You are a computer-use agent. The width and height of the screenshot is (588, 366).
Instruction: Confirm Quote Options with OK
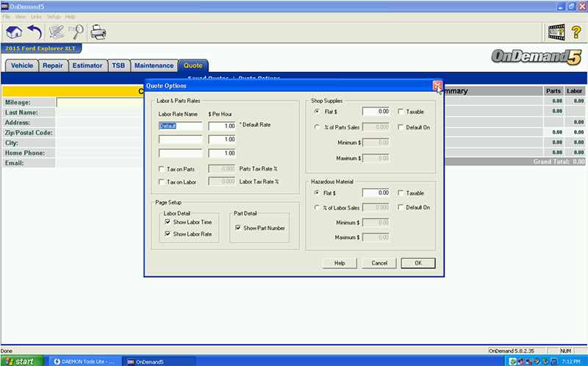pos(418,263)
